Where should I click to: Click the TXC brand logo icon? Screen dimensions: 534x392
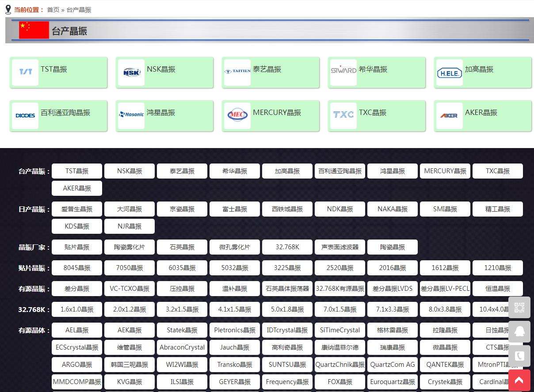coord(343,116)
